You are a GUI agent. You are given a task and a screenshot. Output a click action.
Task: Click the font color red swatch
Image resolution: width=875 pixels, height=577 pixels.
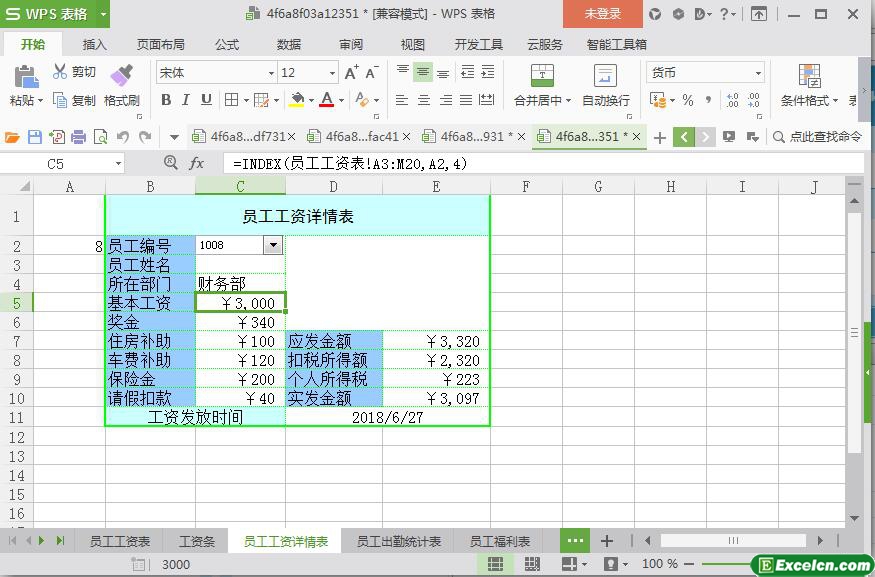point(326,100)
